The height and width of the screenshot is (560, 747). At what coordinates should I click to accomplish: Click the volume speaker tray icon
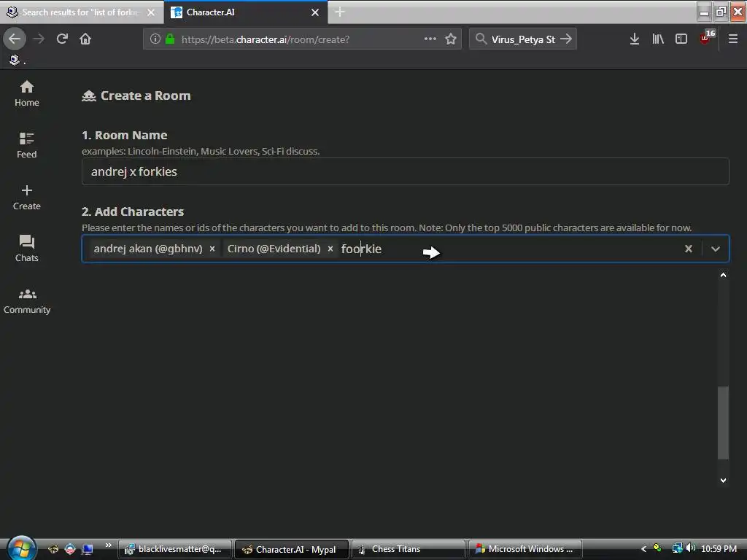point(690,548)
